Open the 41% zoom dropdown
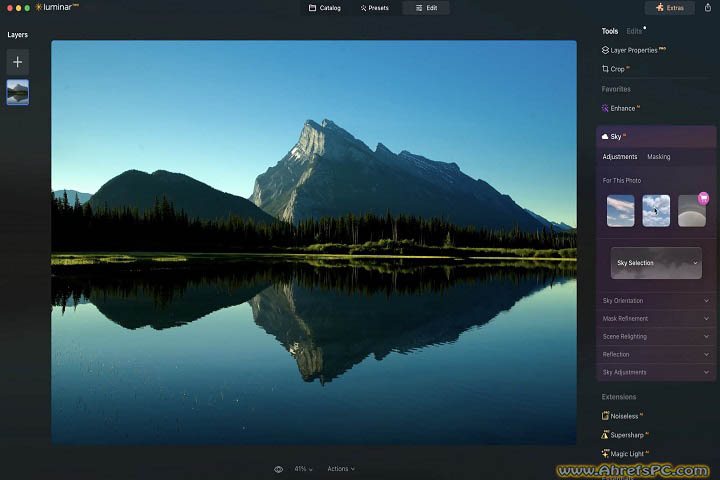 pyautogui.click(x=303, y=469)
